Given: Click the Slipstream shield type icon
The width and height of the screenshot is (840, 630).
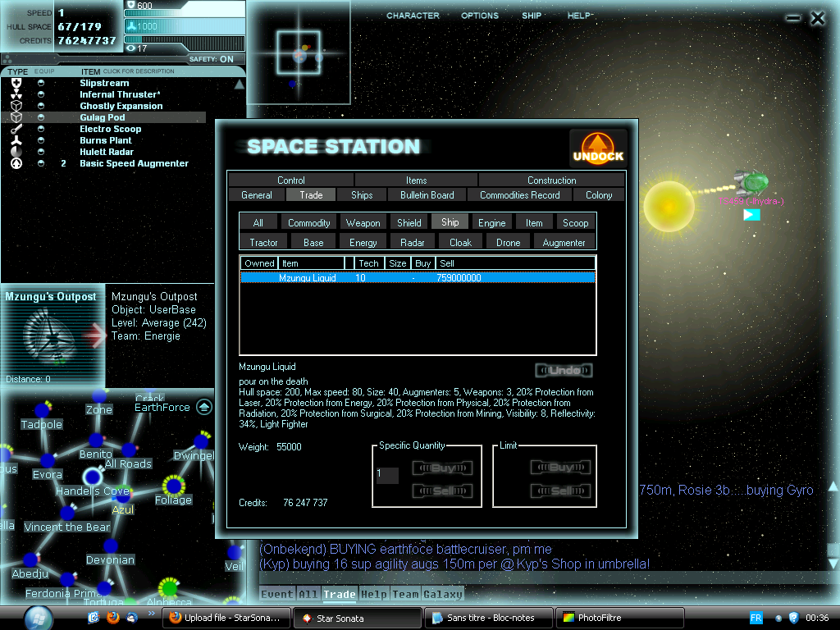Looking at the screenshot, I should point(16,83).
